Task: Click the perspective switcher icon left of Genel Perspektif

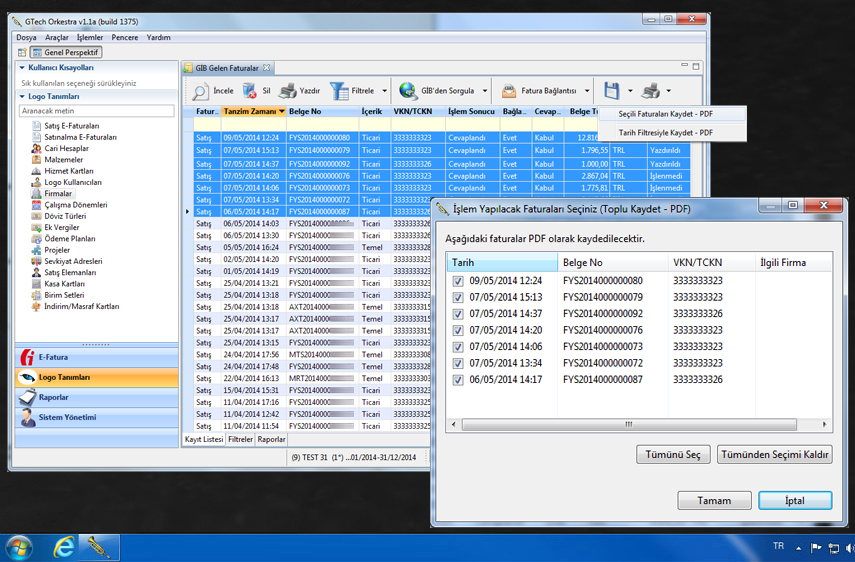Action: click(22, 52)
